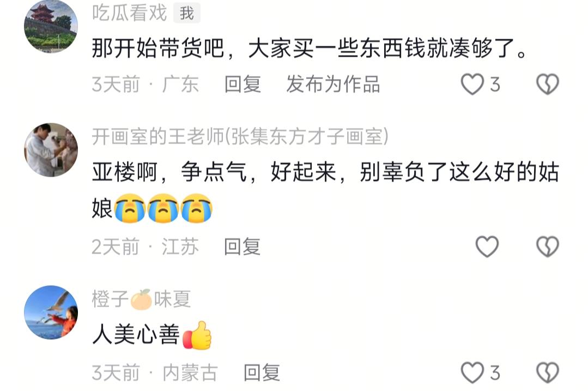The image size is (588, 391).
Task: Reply to the 亚楼啊 comment from 江苏
Action: point(243,246)
